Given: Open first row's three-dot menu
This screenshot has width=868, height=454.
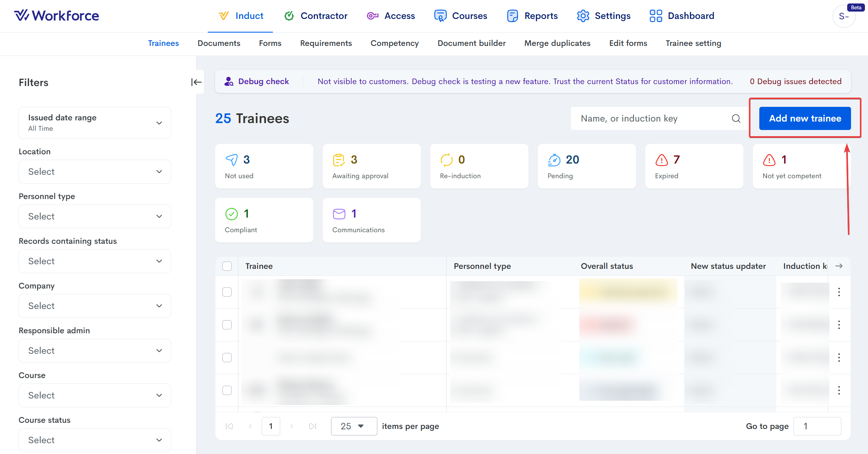Looking at the screenshot, I should point(839,292).
